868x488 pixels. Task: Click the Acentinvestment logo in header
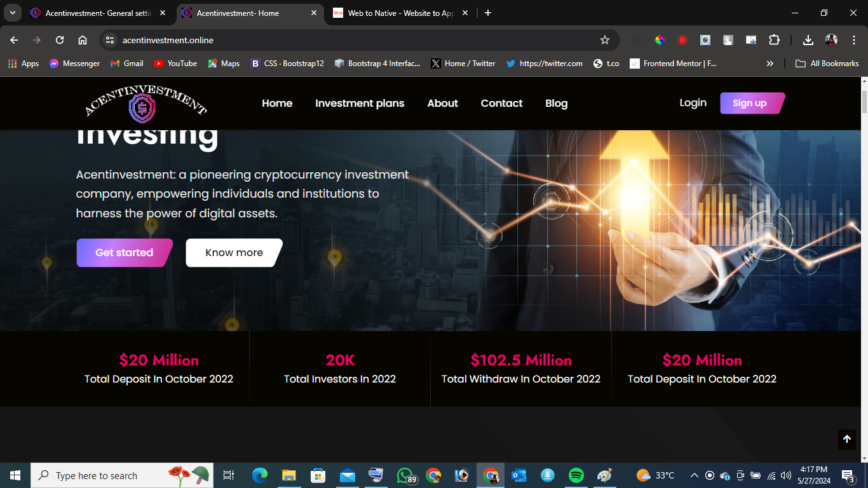[x=146, y=104]
